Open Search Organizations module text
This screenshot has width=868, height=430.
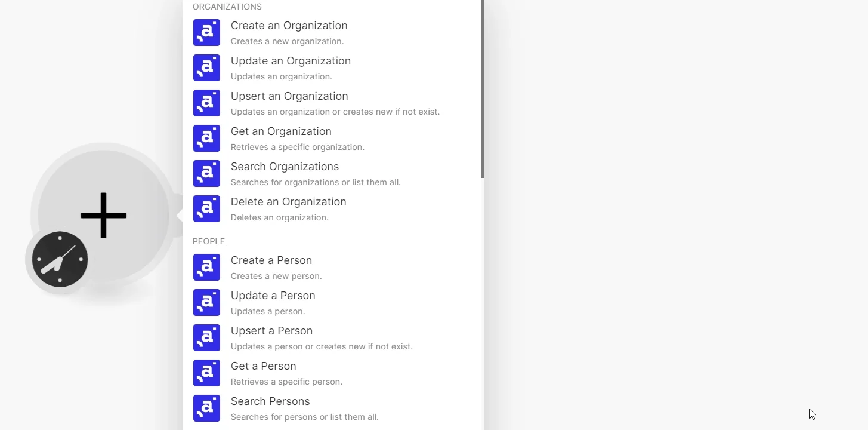pos(285,167)
